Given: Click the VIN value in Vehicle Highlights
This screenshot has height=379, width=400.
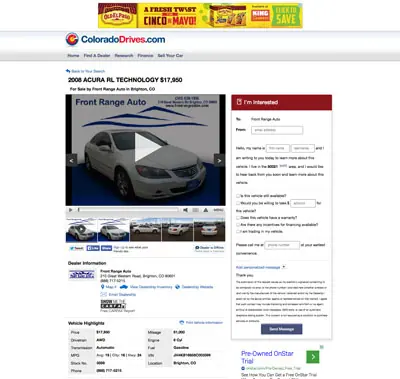Looking at the screenshot, I should 192,355.
